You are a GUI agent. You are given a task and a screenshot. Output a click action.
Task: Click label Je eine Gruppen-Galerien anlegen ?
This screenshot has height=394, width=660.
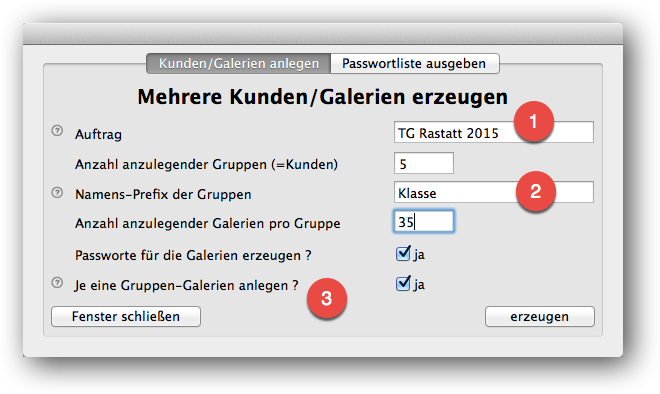pyautogui.click(x=186, y=285)
